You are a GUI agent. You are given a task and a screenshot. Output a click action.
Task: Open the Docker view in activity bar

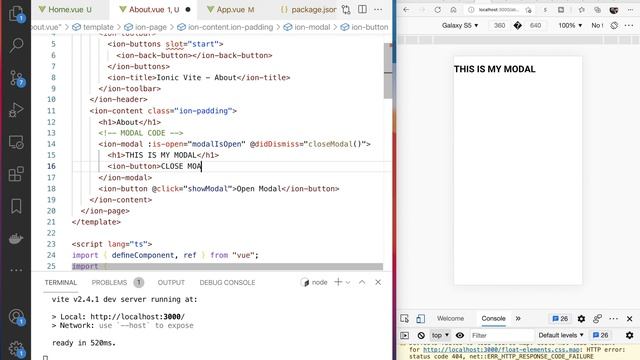click(16, 238)
